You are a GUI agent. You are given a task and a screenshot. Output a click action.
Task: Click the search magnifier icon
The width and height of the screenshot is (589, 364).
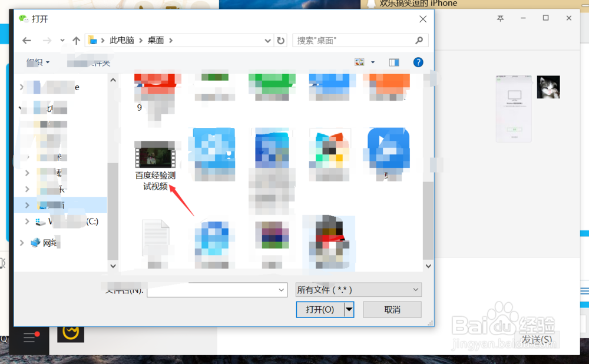point(419,40)
